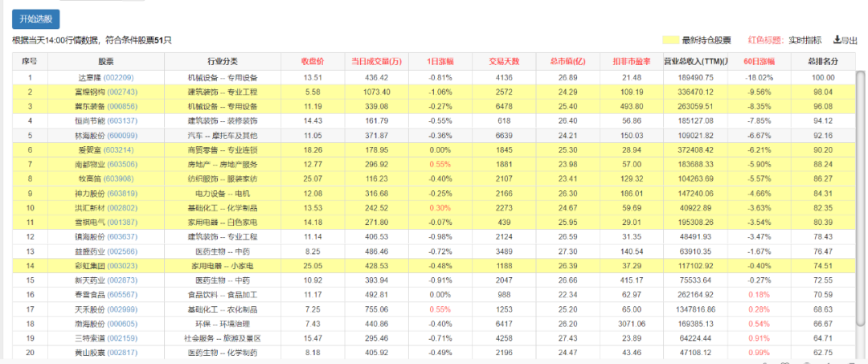Click the 股票 column header
This screenshot has height=364, width=868.
pos(106,61)
